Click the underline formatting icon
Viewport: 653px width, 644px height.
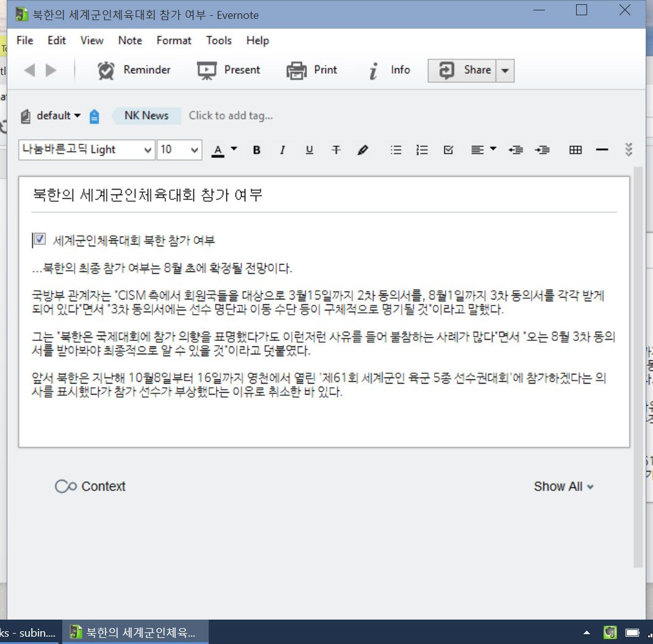pyautogui.click(x=309, y=150)
